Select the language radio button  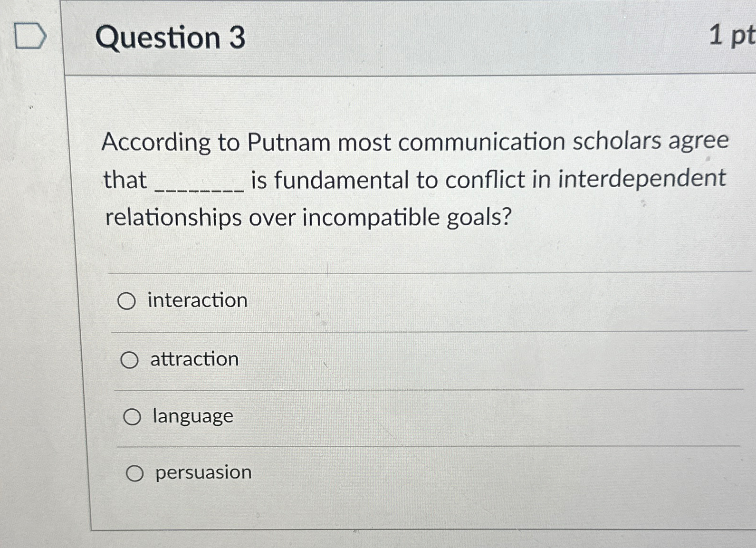(x=134, y=417)
